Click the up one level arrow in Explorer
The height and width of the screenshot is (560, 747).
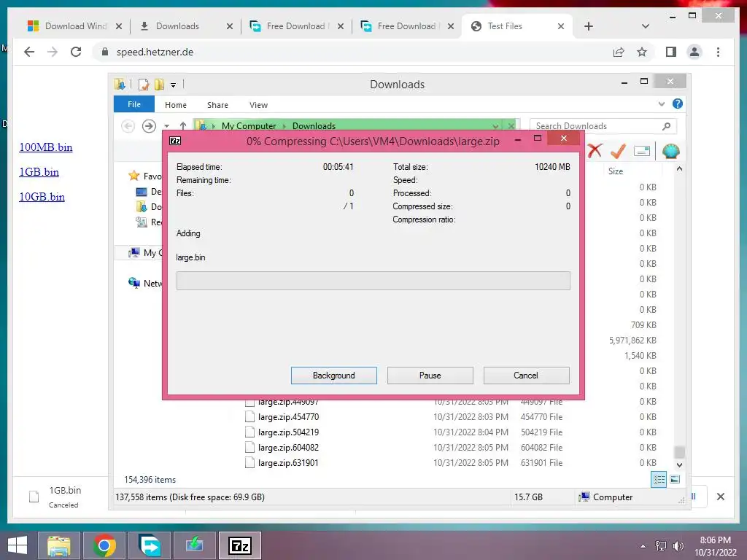(x=183, y=126)
